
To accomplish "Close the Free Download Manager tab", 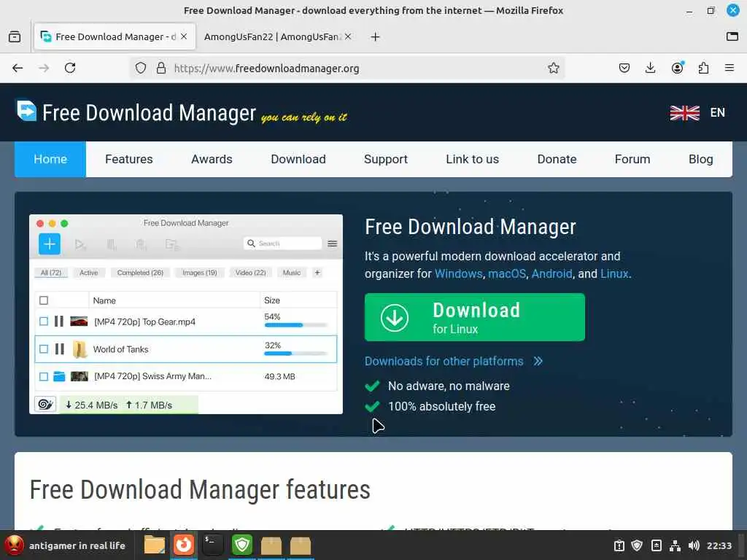I will click(184, 36).
